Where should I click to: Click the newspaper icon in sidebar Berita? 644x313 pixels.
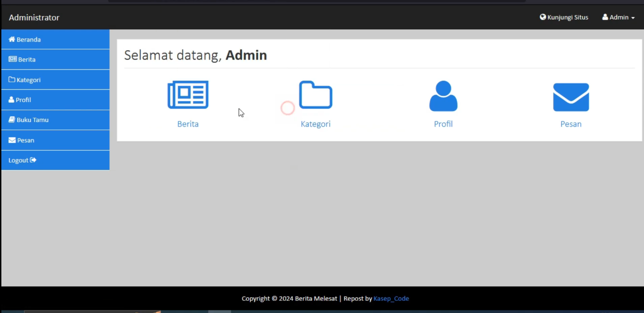(x=12, y=59)
